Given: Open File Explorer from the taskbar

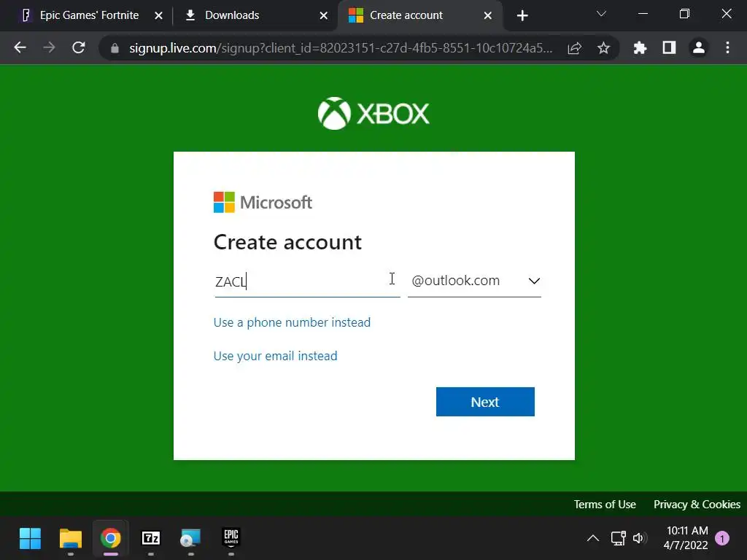Looking at the screenshot, I should pos(71,539).
